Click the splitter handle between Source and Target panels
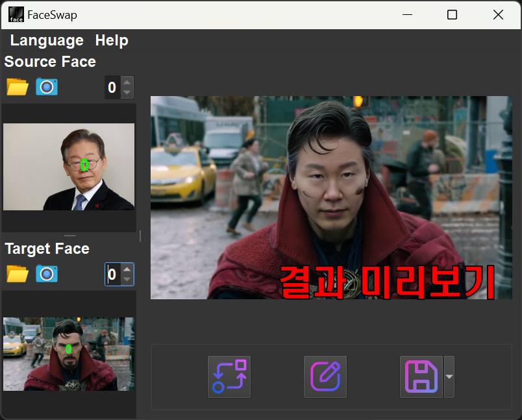The image size is (522, 420). 69,235
